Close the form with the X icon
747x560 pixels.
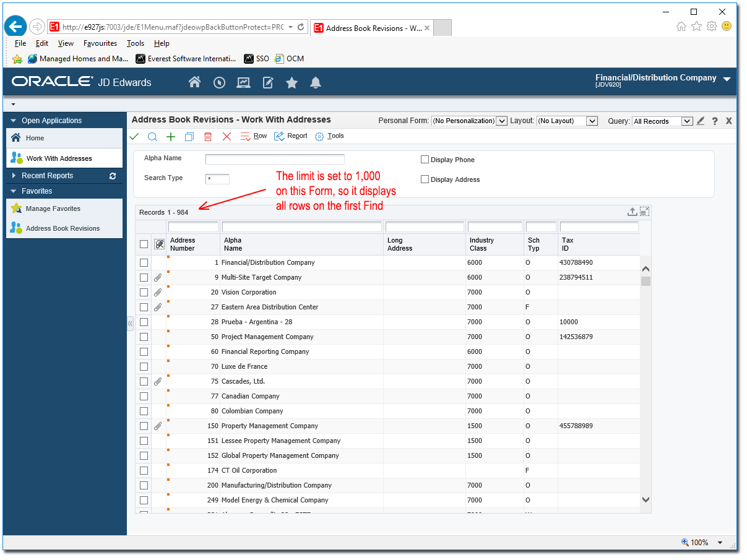[729, 121]
